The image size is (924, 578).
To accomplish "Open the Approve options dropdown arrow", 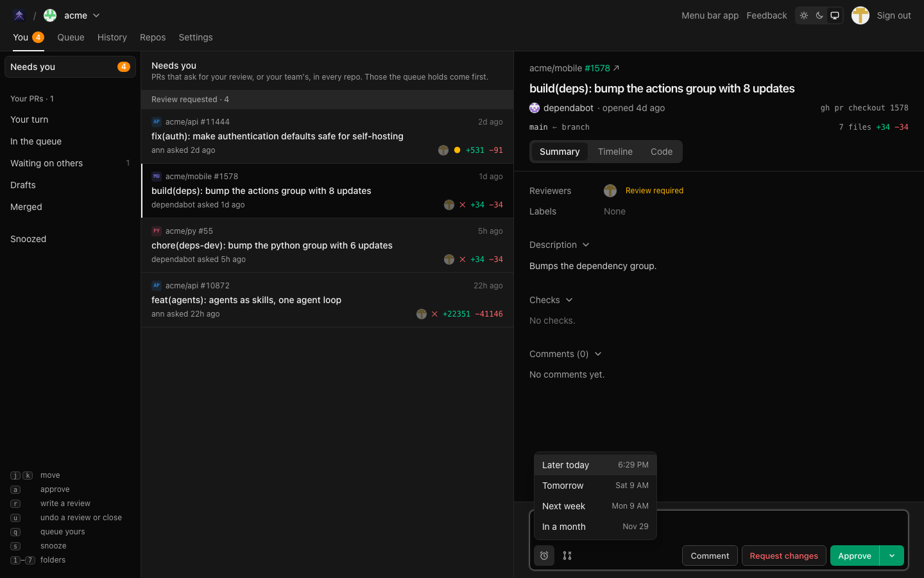I will pos(892,556).
